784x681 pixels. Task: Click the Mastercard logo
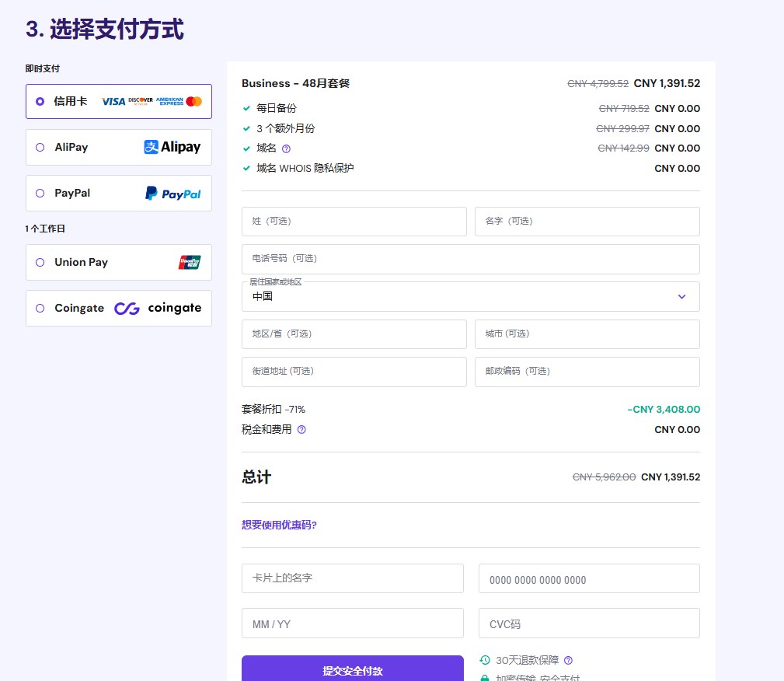(194, 102)
